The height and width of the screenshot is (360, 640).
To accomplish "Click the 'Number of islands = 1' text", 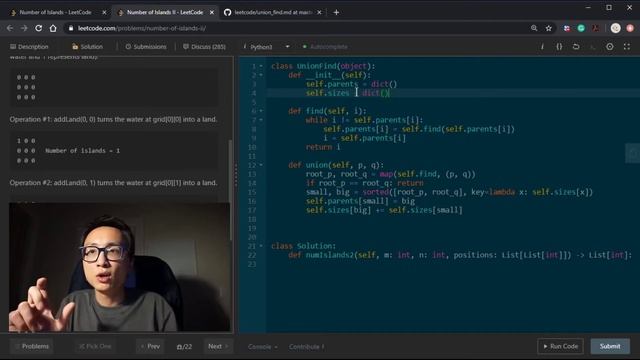I will pos(83,151).
